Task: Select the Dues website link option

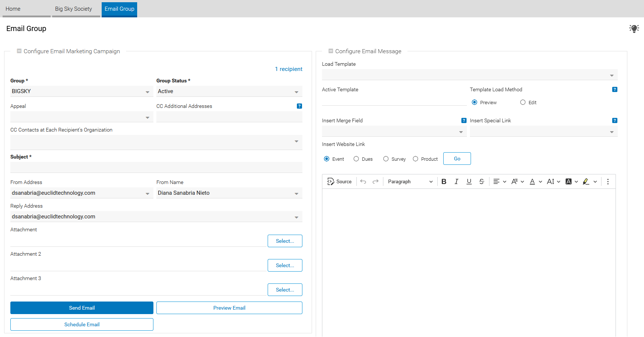Action: (x=356, y=159)
